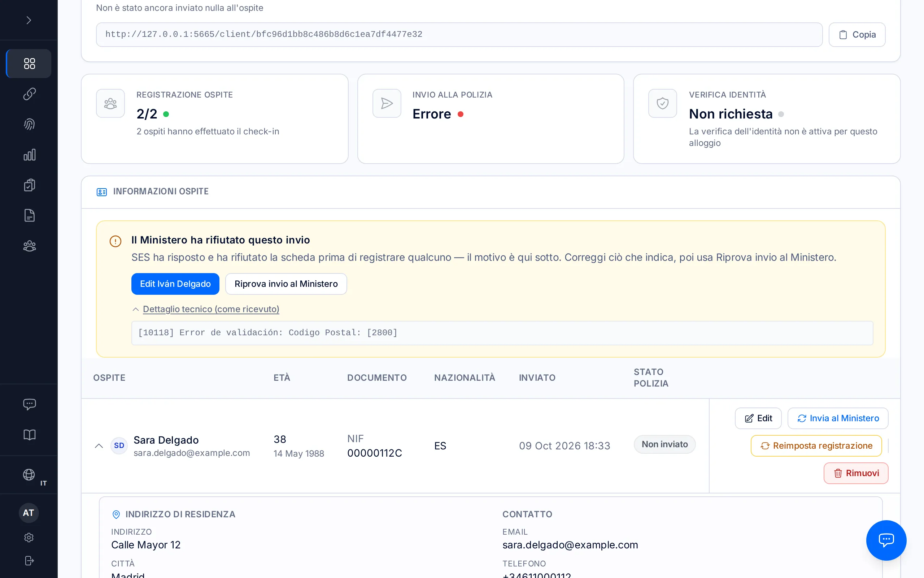Click the red Rimuovi button
Image resolution: width=924 pixels, height=578 pixels.
pyautogui.click(x=856, y=473)
